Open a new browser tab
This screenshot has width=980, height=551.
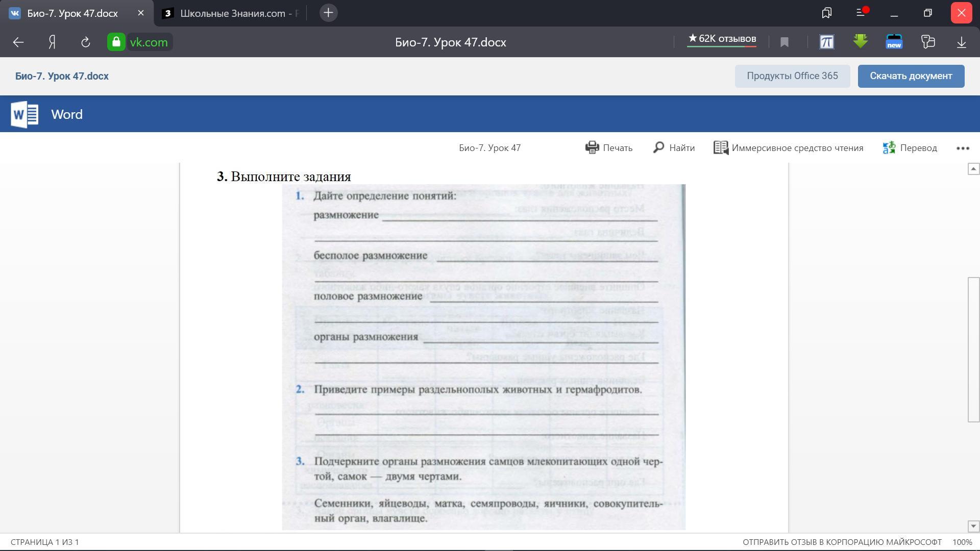pyautogui.click(x=329, y=13)
